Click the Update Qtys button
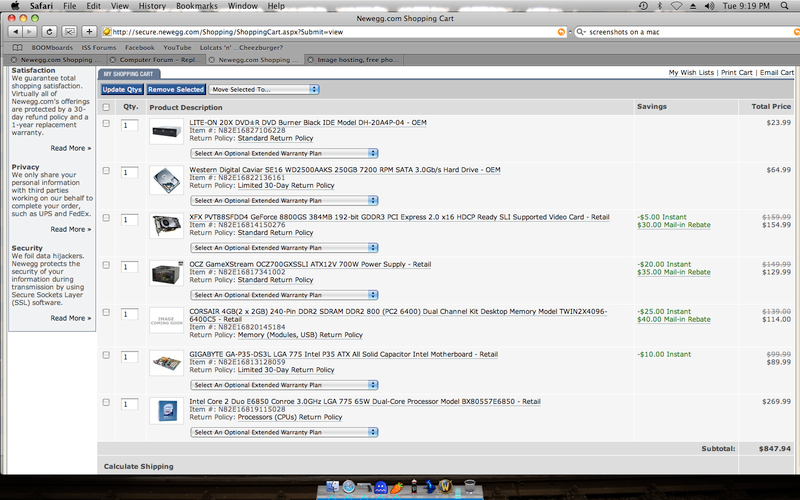Viewport: 800px width, 500px height. tap(122, 89)
